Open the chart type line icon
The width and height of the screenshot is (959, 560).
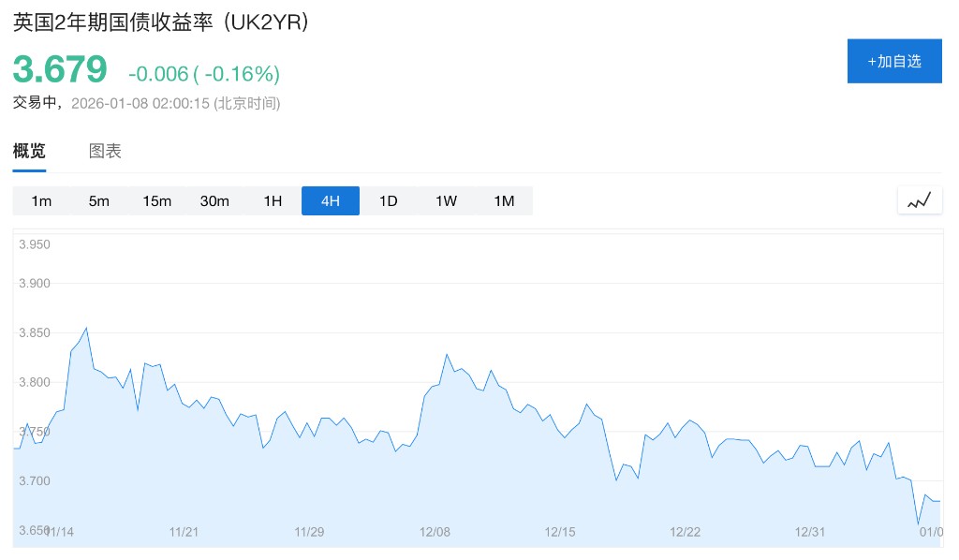pyautogui.click(x=919, y=200)
